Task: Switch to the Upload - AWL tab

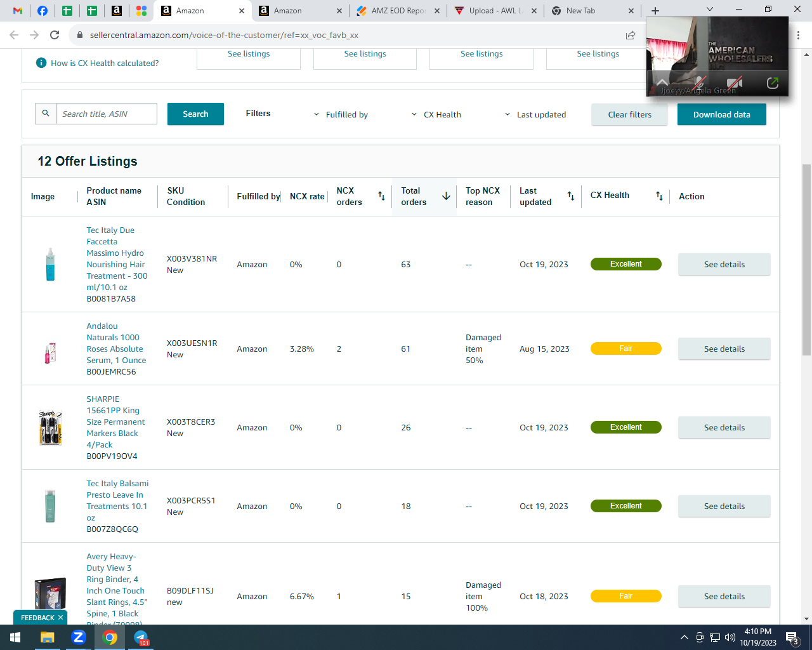Action: 495,11
